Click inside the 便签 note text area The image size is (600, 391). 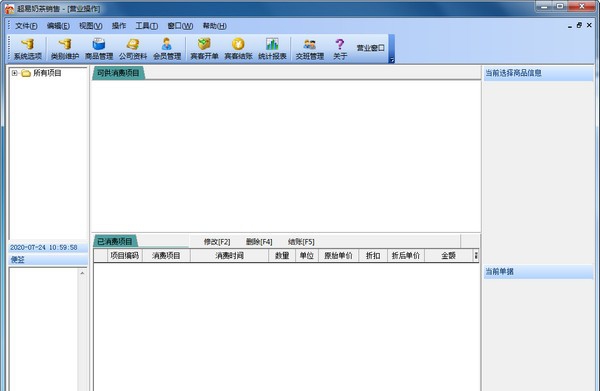tap(43, 329)
